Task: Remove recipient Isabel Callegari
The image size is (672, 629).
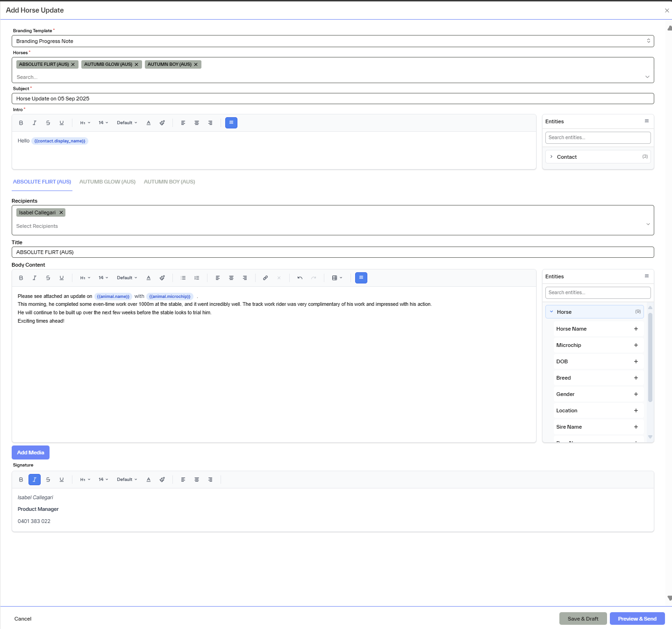Action: 61,212
